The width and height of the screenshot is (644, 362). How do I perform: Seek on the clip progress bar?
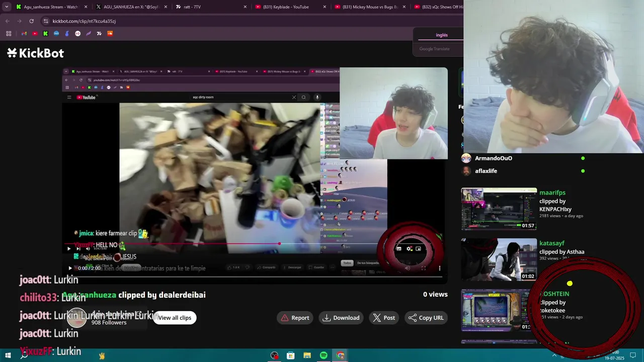[255, 277]
